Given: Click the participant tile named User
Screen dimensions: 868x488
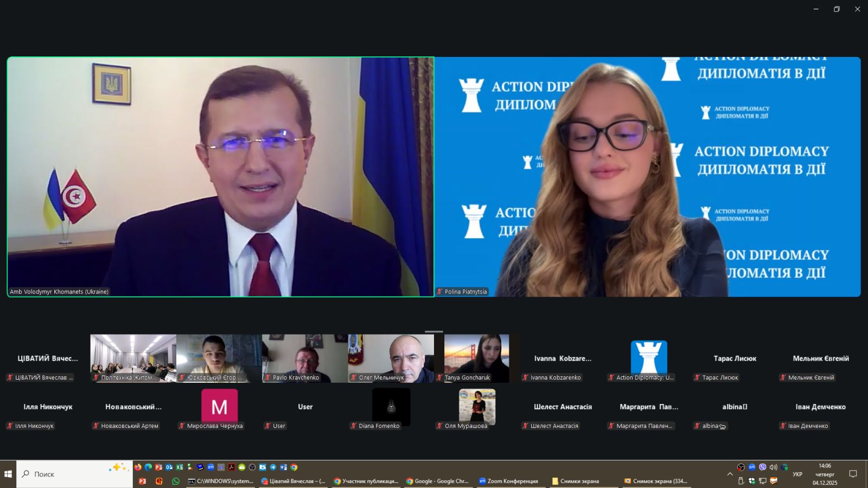Looking at the screenshot, I should click(x=305, y=407).
